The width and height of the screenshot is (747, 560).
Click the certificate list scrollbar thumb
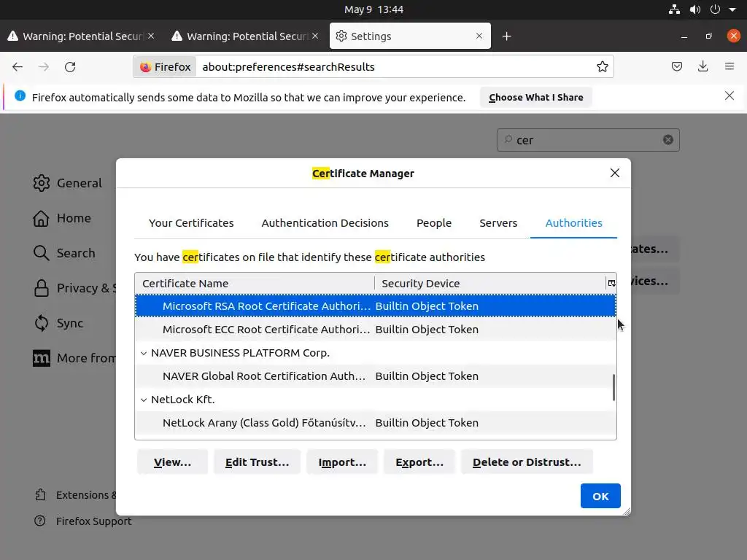(x=614, y=387)
